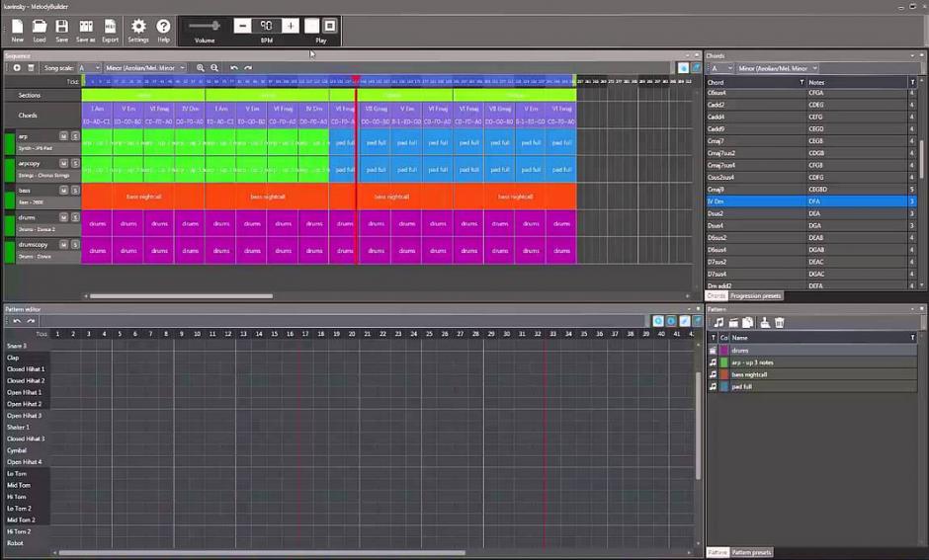Adjust the Volume slider
The width and height of the screenshot is (929, 560).
[205, 26]
